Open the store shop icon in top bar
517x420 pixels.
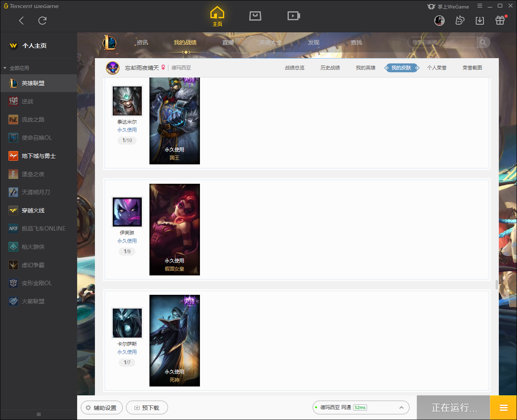click(x=255, y=16)
